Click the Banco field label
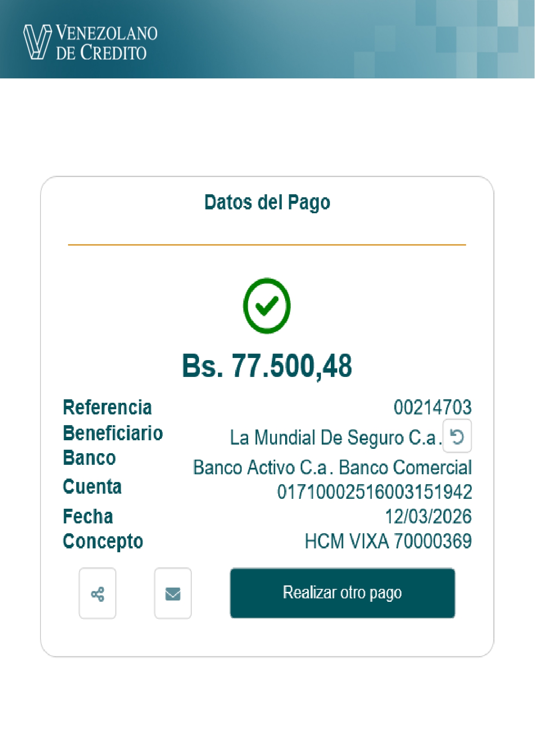The image size is (535, 756). [x=90, y=458]
